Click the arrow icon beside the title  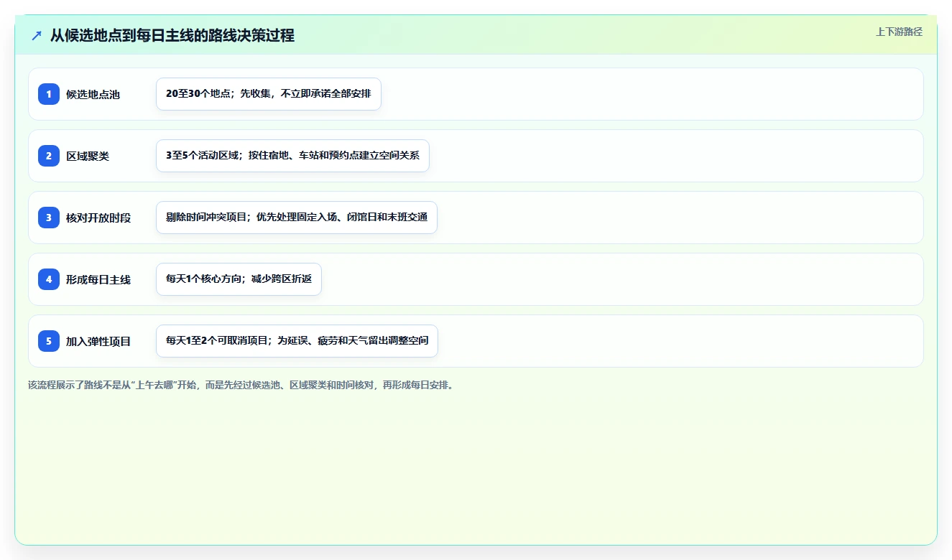37,36
